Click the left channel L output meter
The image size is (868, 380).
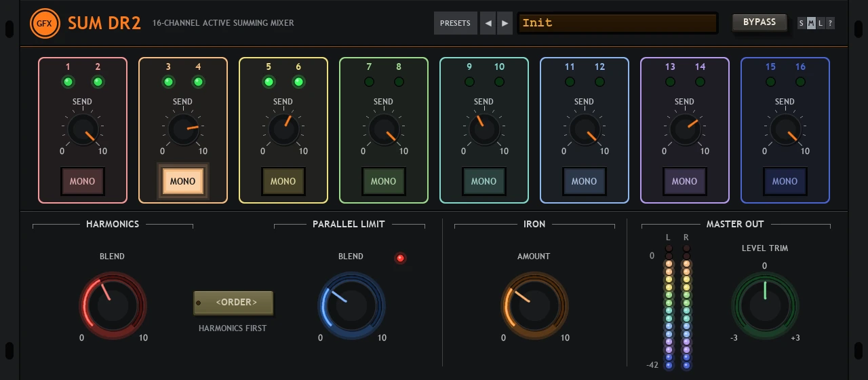coord(669,307)
